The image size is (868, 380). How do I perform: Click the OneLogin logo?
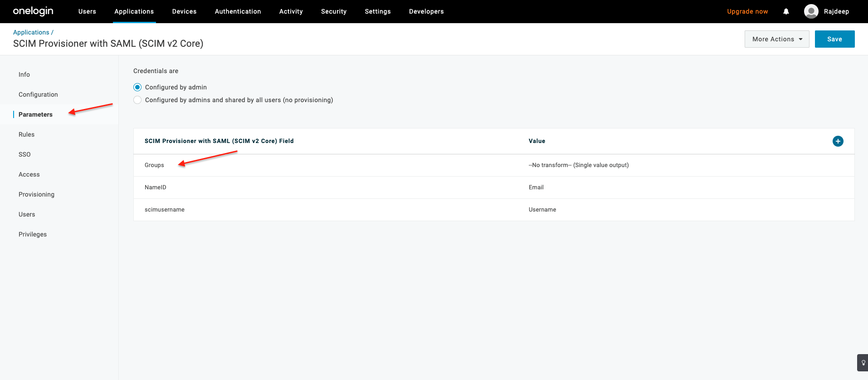click(33, 11)
